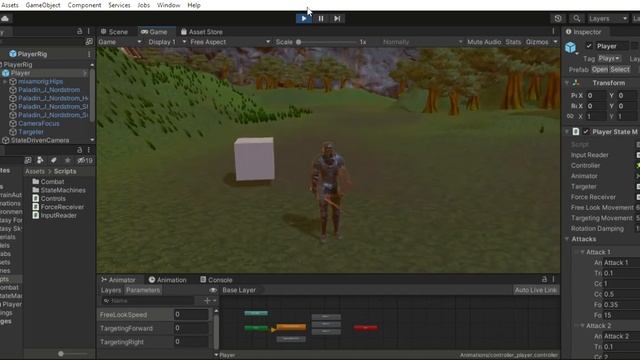The width and height of the screenshot is (640, 360).
Task: Click the TargetingForward value field
Action: click(x=191, y=328)
